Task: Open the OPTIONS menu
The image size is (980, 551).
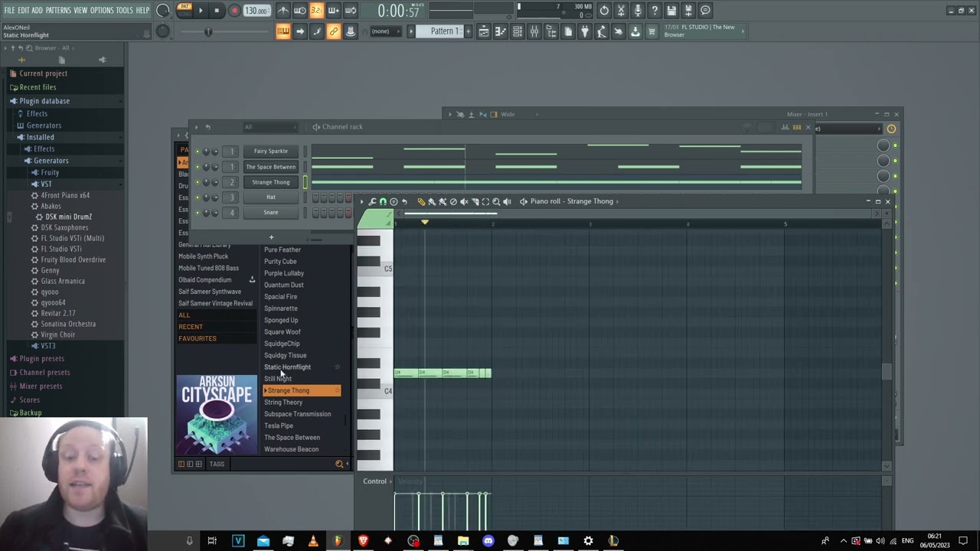Action: click(102, 11)
